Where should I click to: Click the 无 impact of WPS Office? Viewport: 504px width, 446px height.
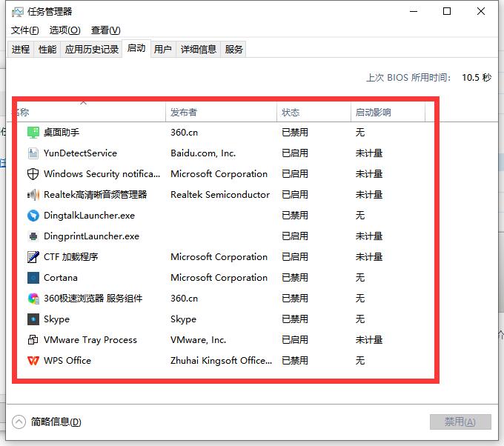(x=360, y=361)
